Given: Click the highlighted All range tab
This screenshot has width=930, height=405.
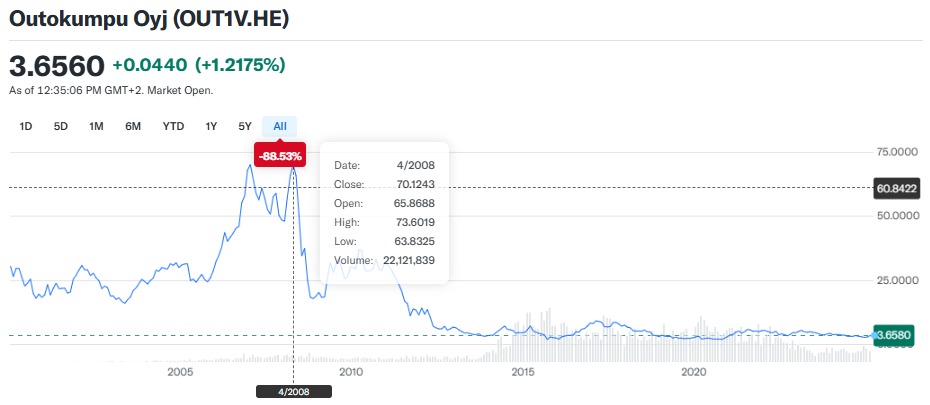Looking at the screenshot, I should pos(280,126).
